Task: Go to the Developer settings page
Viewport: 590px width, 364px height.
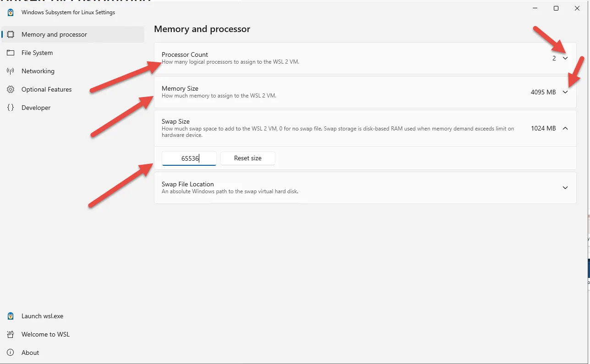Action: (x=36, y=108)
